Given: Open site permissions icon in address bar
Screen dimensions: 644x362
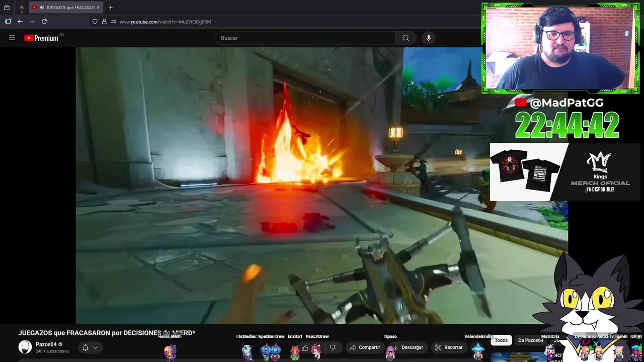Looking at the screenshot, I should (x=114, y=22).
